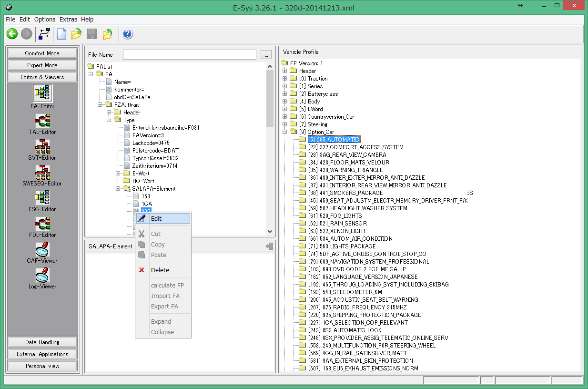This screenshot has height=389, width=588.
Task: Expand the [0] Traction node
Action: point(285,79)
